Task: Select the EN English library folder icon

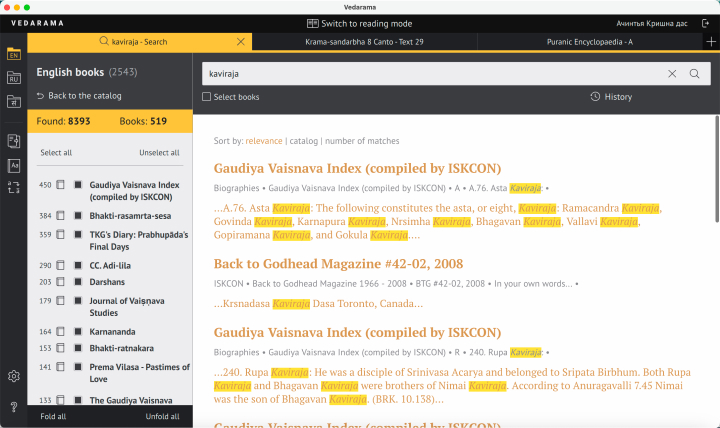Action: [13, 54]
